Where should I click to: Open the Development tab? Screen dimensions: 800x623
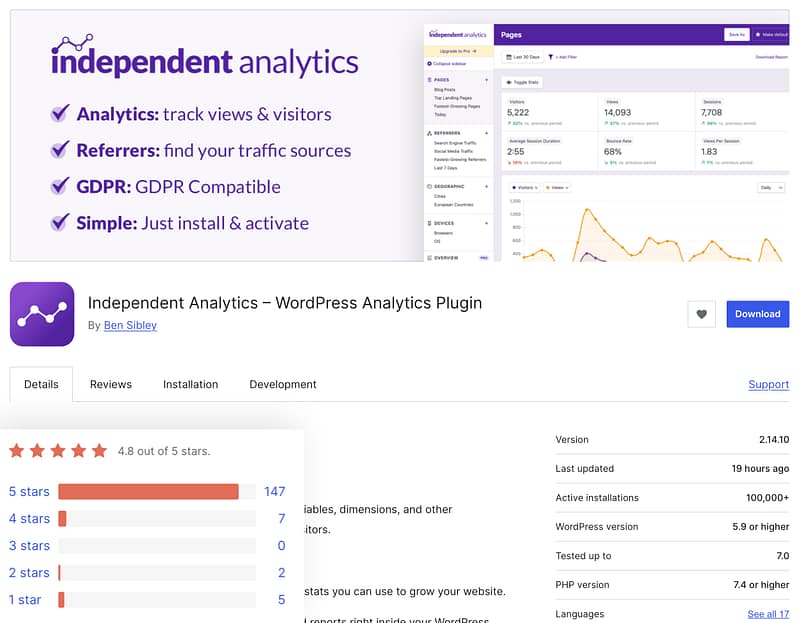pyautogui.click(x=283, y=384)
